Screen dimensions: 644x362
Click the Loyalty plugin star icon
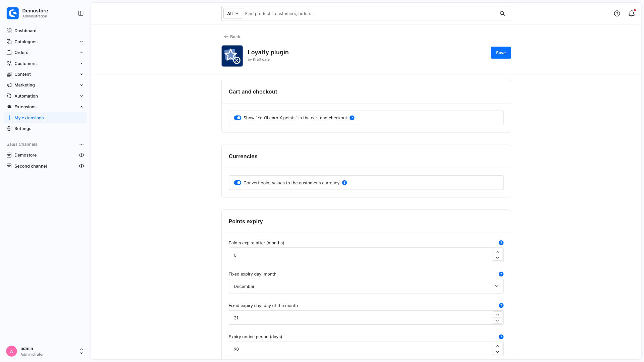(x=232, y=56)
